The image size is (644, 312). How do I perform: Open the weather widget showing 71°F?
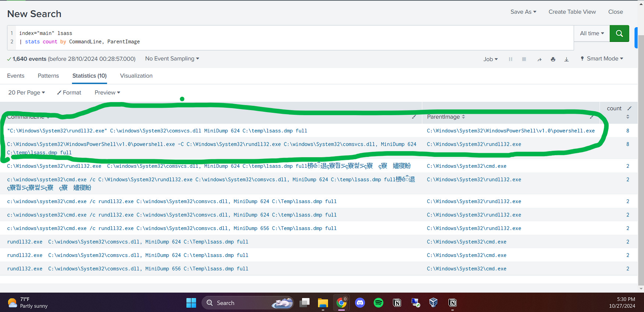28,303
